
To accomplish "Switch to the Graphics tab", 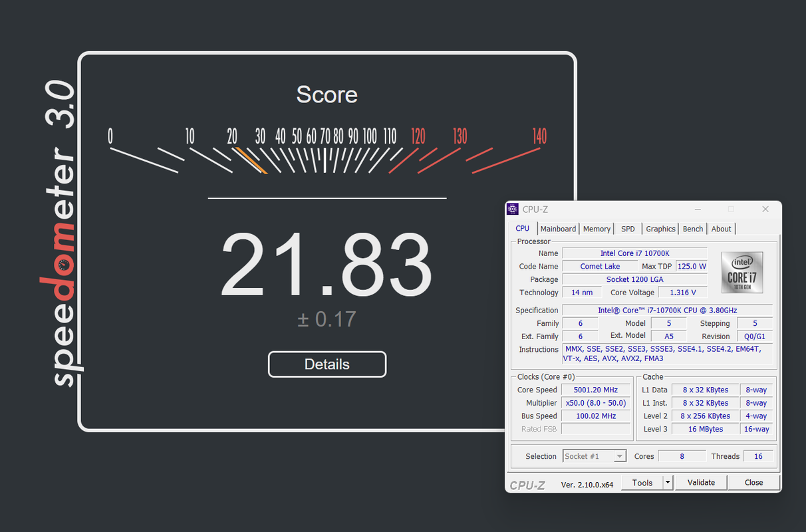I will 660,229.
